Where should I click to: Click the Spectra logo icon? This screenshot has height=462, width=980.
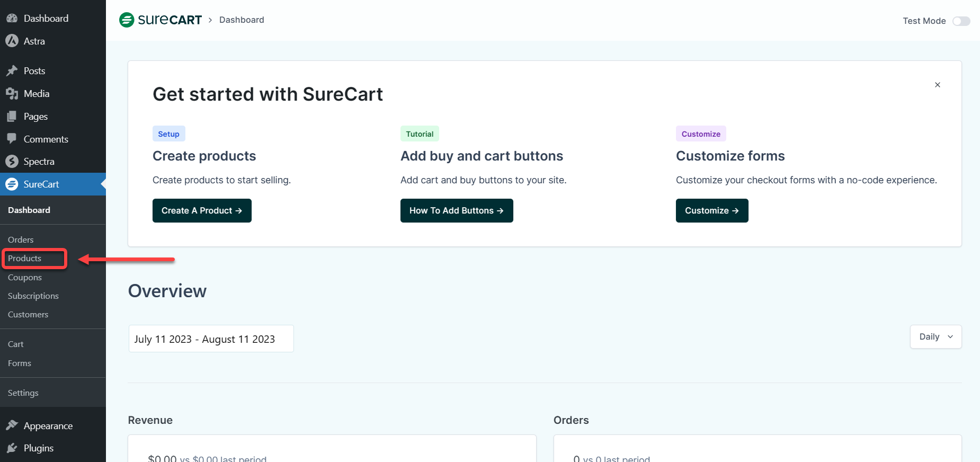point(12,161)
